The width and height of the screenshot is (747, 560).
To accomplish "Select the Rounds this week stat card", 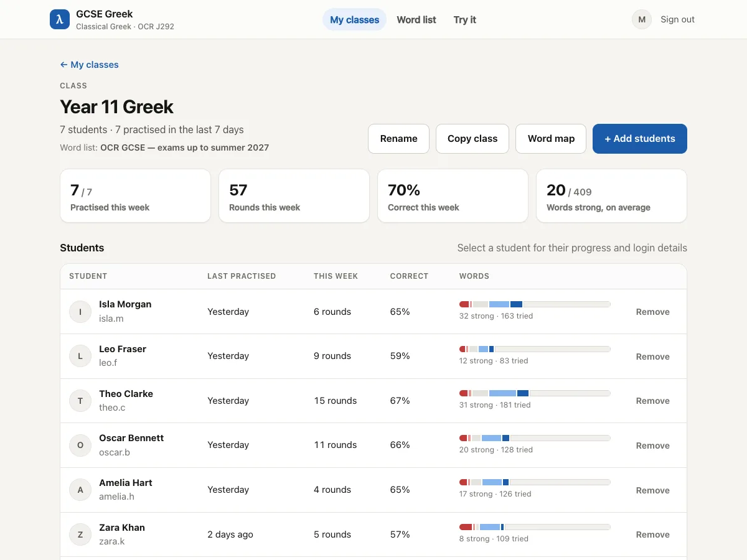I will pyautogui.click(x=294, y=196).
